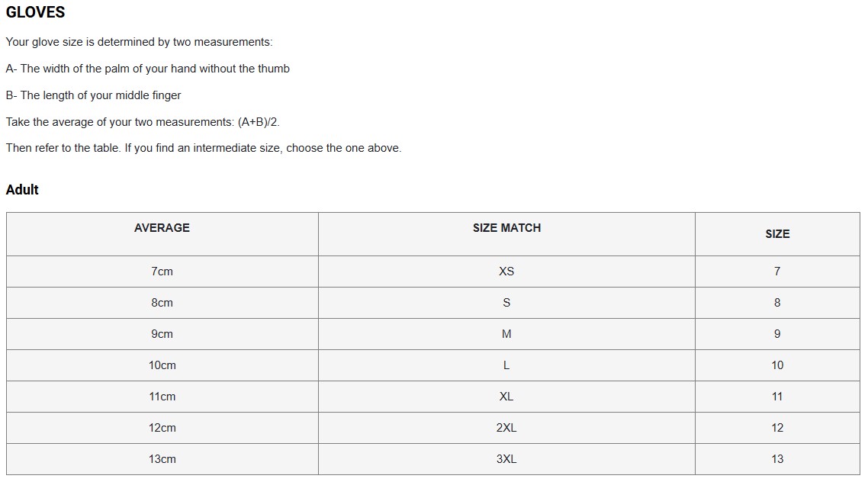Select the SIZE column header
Image resolution: width=868 pixels, height=482 pixels.
pyautogui.click(x=777, y=234)
